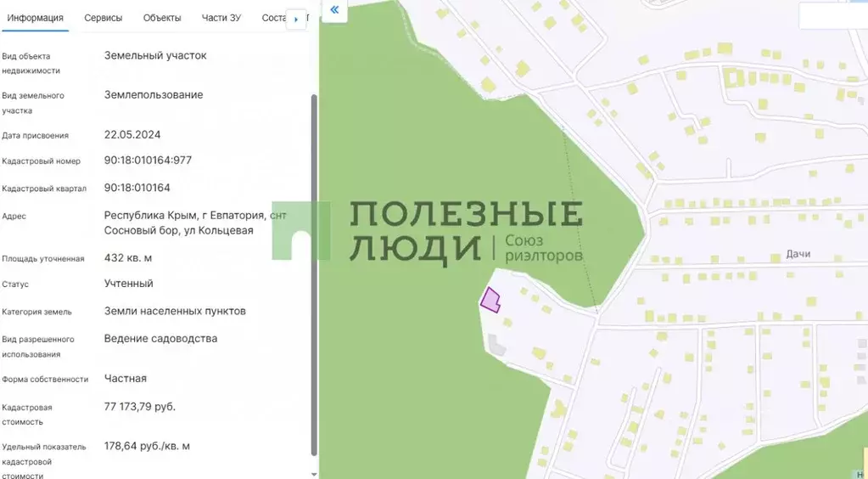The height and width of the screenshot is (479, 868).
Task: Click the info panel vertical scrollbar
Action: pos(315,274)
